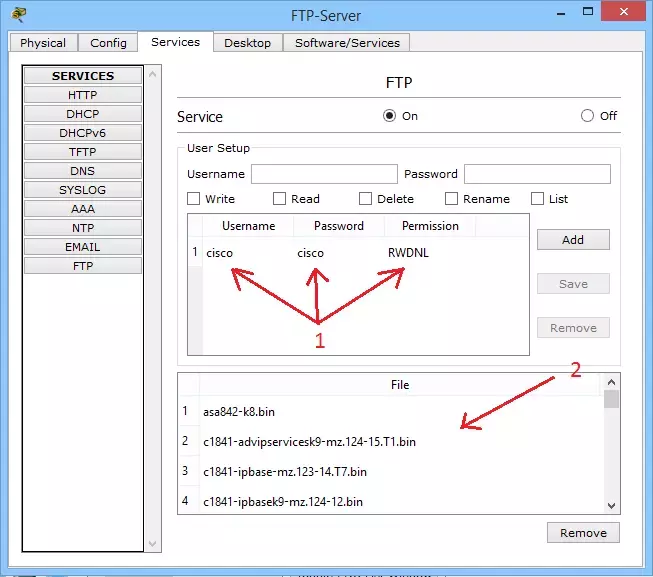Select the cisco username cell
Viewport: 653px width, 577px height.
248,253
